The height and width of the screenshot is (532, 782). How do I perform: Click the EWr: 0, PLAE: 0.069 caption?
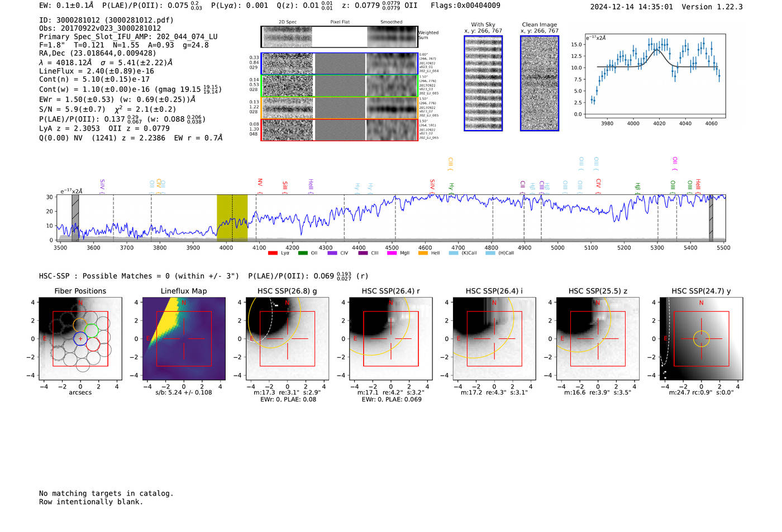point(391,400)
